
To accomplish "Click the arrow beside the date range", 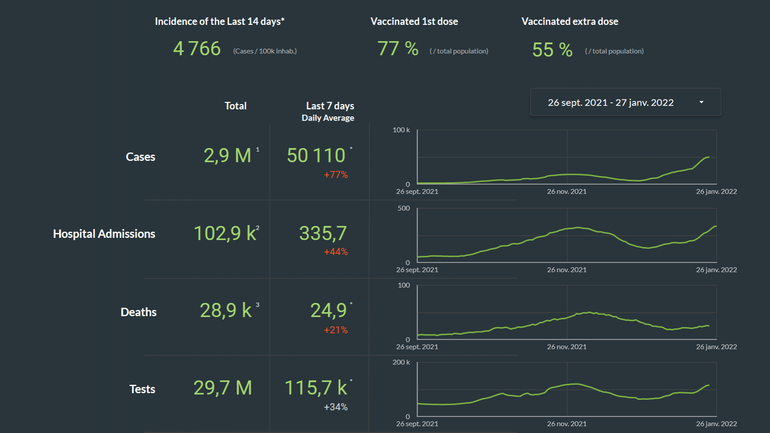I will (701, 102).
